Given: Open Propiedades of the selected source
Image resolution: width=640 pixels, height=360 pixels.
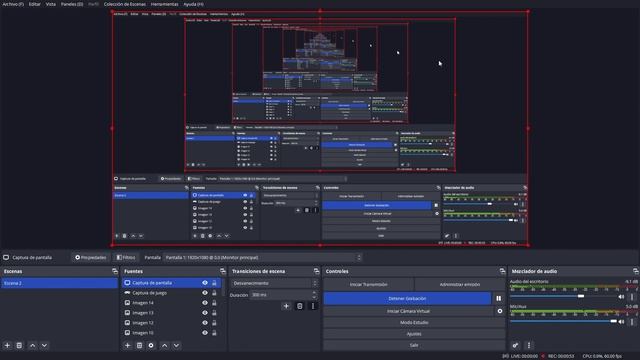Looking at the screenshot, I should pyautogui.click(x=91, y=258).
